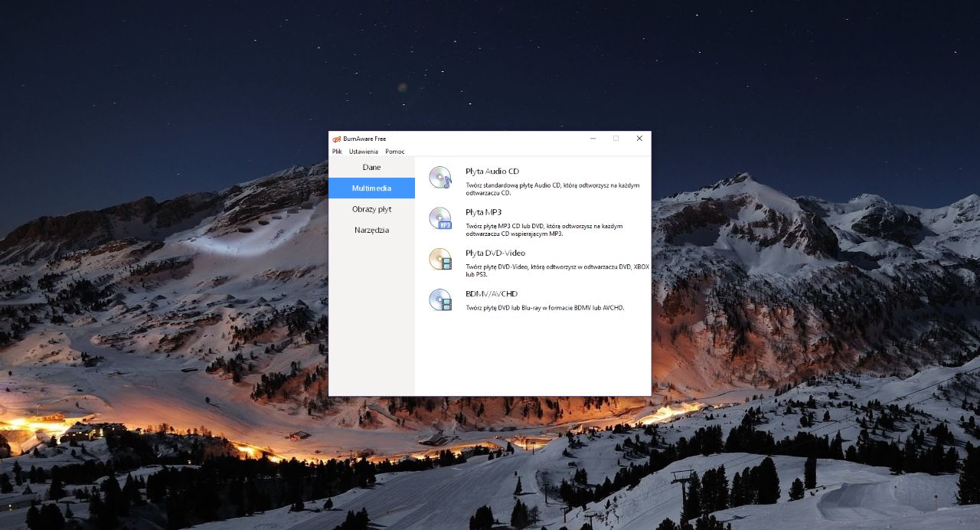Close the BurnAware Free window
The height and width of the screenshot is (530, 980).
[x=639, y=139]
